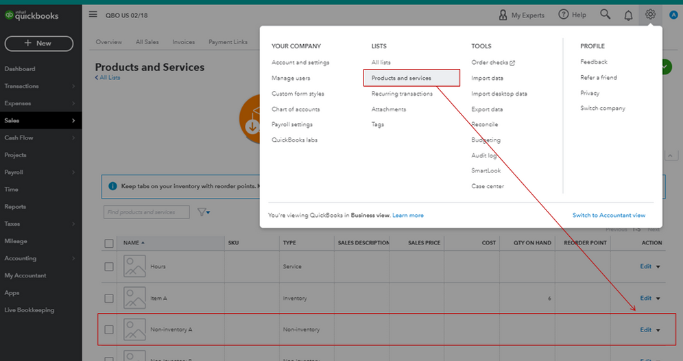
Task: Select Tags in Lists
Action: [378, 125]
